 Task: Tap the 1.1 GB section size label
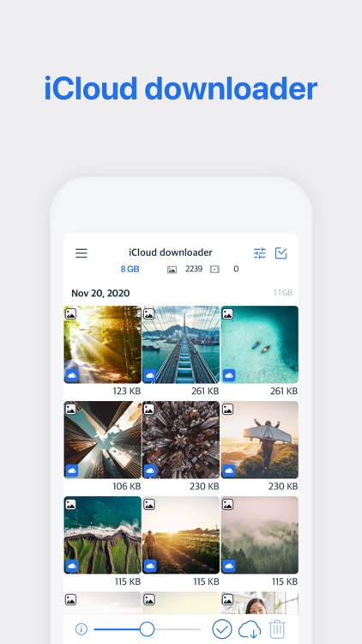point(283,293)
